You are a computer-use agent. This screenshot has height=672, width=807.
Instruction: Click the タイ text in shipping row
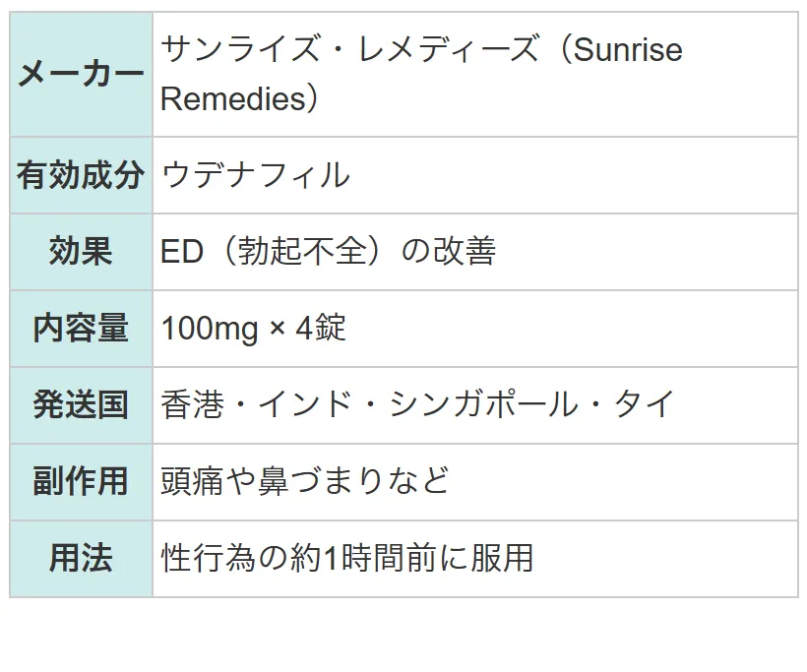click(645, 404)
